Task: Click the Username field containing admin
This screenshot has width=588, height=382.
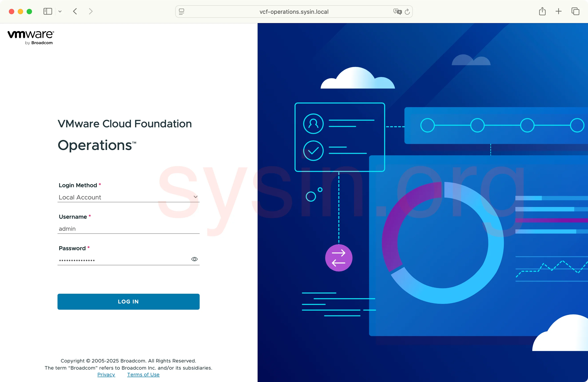Action: click(128, 229)
